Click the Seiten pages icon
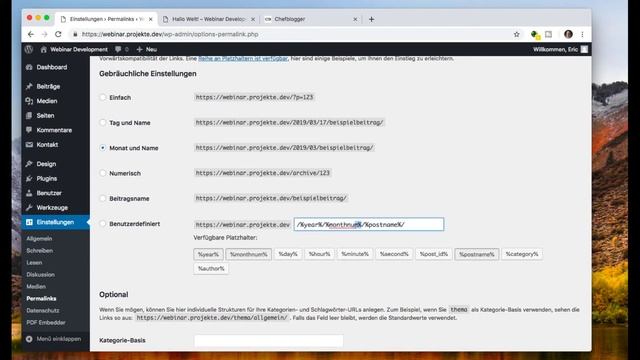The height and width of the screenshot is (360, 640). pos(29,116)
